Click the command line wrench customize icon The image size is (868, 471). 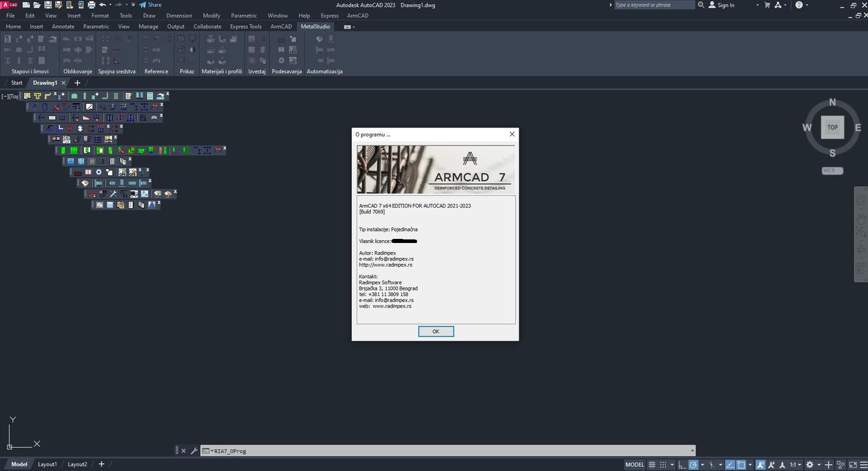pyautogui.click(x=194, y=451)
